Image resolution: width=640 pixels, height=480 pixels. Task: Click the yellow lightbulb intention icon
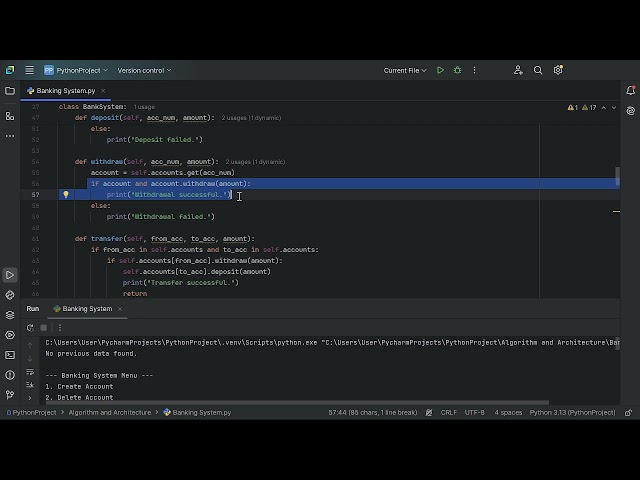pyautogui.click(x=66, y=195)
